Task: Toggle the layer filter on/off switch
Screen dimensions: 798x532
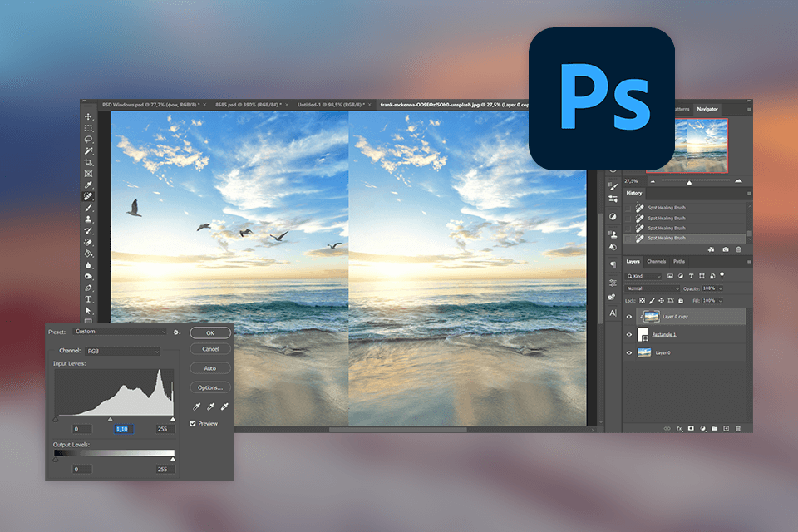Action: click(722, 274)
